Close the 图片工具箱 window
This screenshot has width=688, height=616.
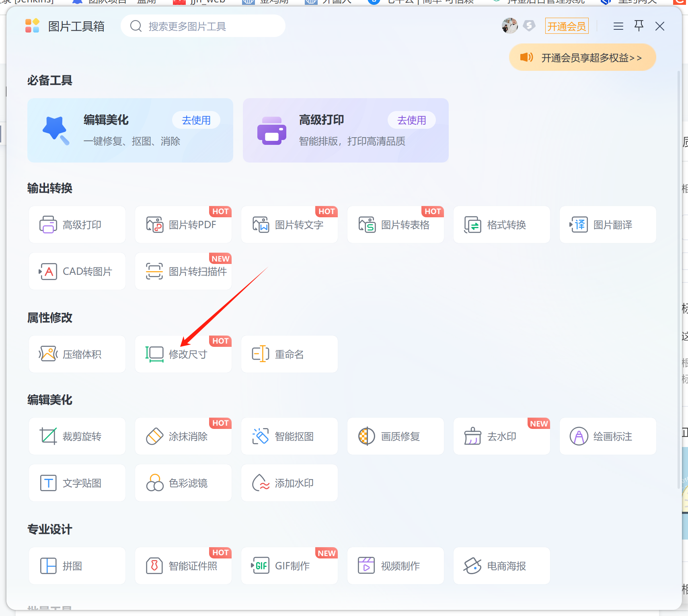pos(660,26)
